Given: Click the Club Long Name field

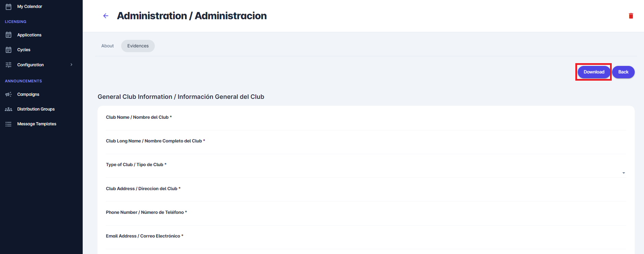Looking at the screenshot, I should pyautogui.click(x=366, y=149).
